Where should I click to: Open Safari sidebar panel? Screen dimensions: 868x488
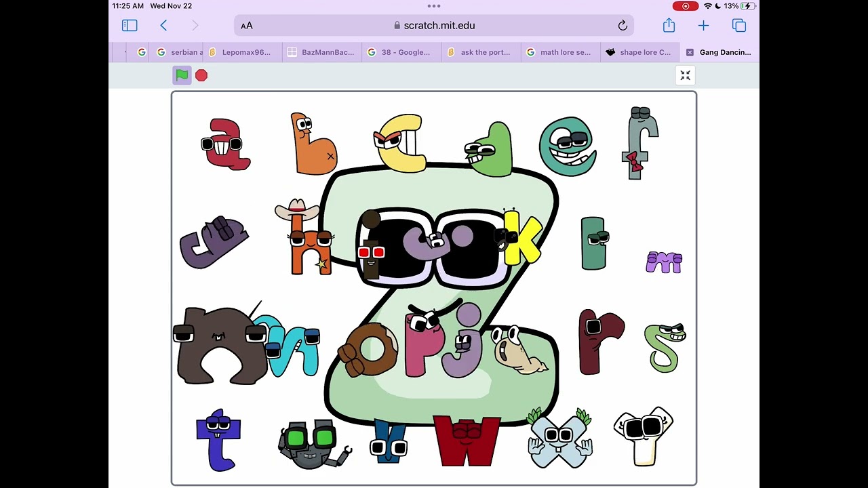click(x=130, y=25)
